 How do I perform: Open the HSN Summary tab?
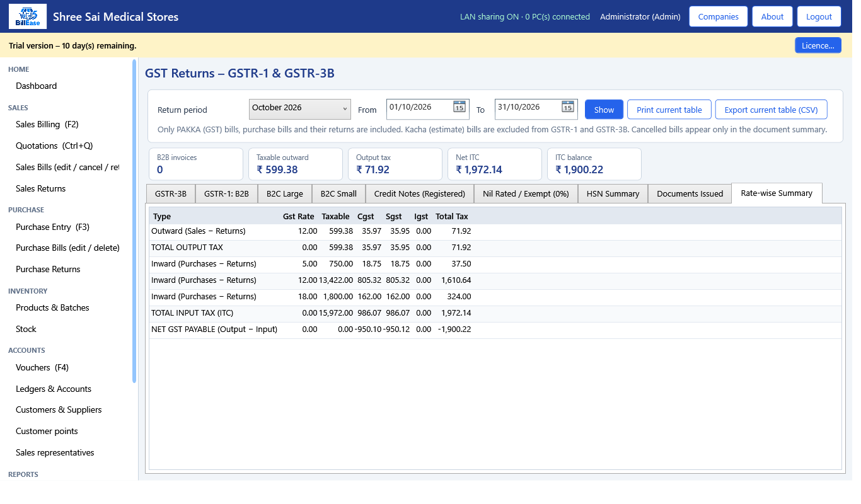[x=613, y=193]
